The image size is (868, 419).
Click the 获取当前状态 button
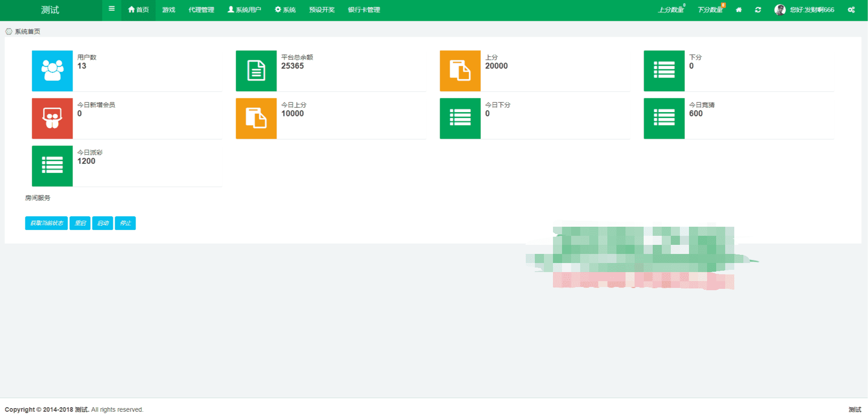pos(46,223)
